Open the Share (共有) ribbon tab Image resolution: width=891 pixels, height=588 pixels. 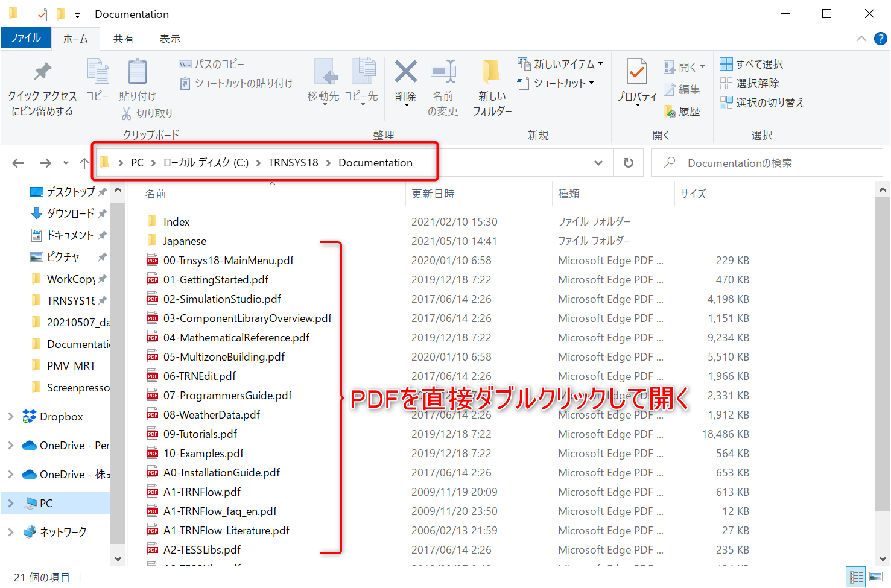123,39
